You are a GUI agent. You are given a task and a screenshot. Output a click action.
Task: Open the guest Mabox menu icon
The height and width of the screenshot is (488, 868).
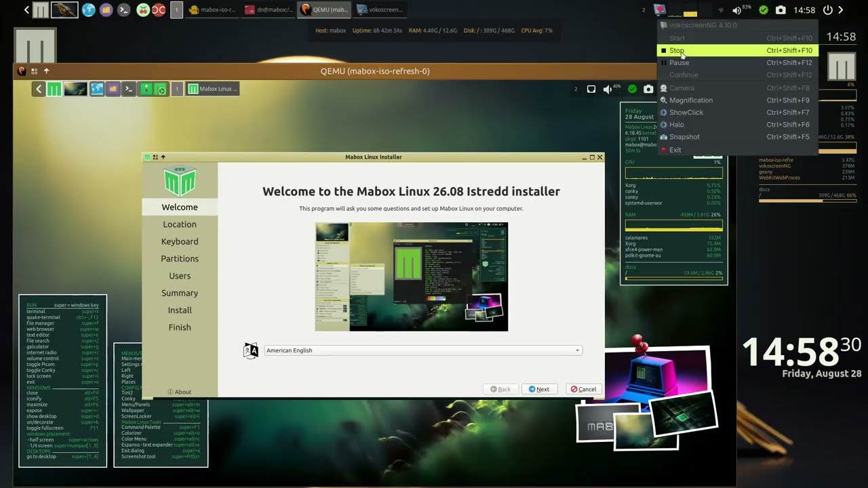click(54, 89)
